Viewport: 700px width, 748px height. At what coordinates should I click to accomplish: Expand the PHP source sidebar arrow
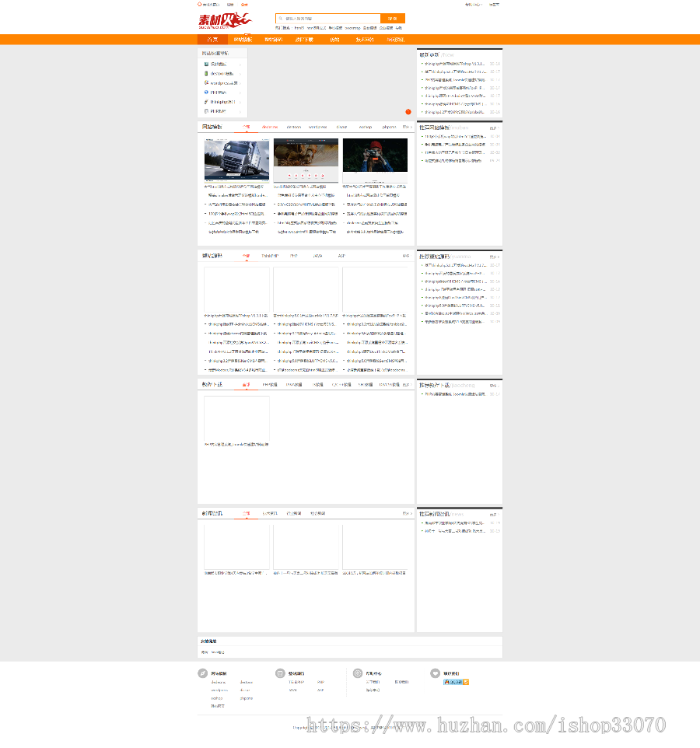pyautogui.click(x=240, y=93)
